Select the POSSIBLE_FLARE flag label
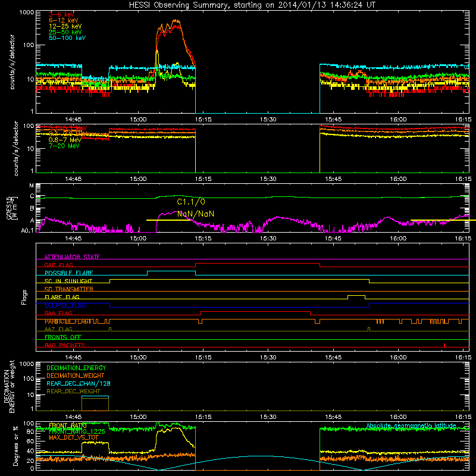 point(68,273)
